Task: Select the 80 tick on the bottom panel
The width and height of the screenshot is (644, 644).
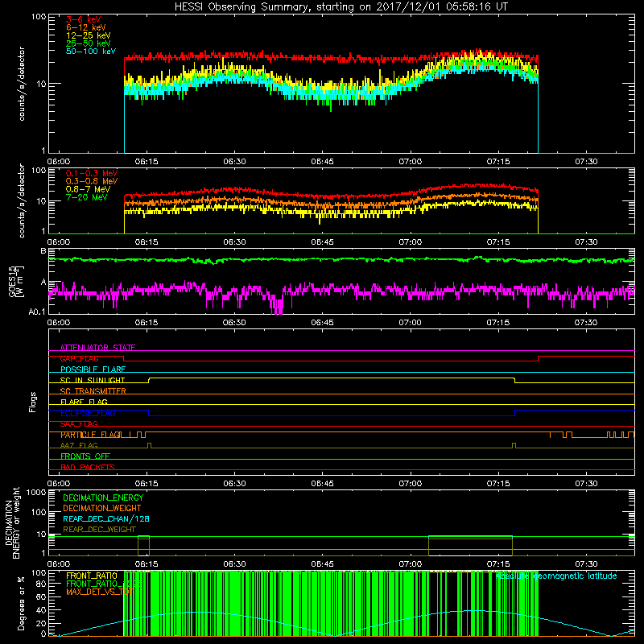Action: [x=41, y=584]
